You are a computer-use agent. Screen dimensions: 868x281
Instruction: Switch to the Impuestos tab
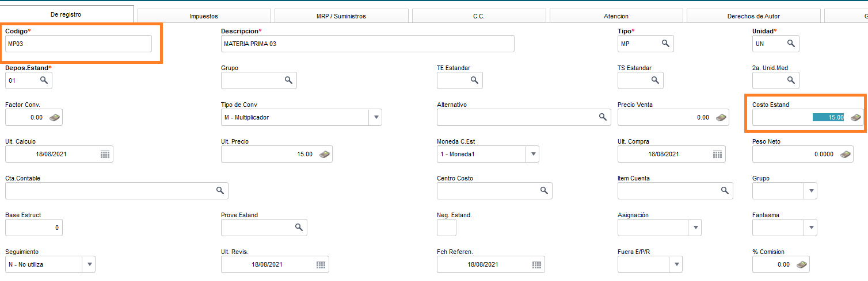click(x=204, y=16)
